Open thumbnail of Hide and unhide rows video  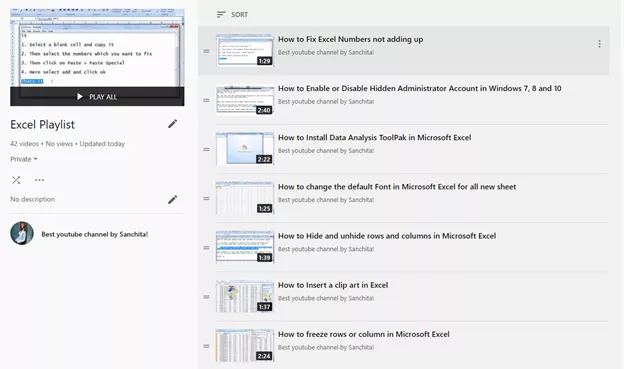(x=245, y=247)
